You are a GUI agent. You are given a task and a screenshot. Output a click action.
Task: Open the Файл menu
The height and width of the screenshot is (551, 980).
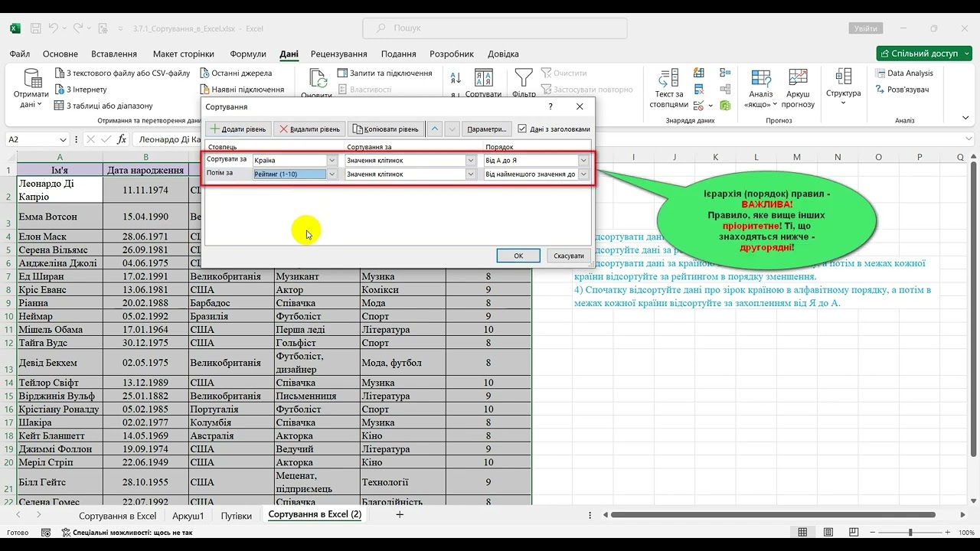click(20, 54)
